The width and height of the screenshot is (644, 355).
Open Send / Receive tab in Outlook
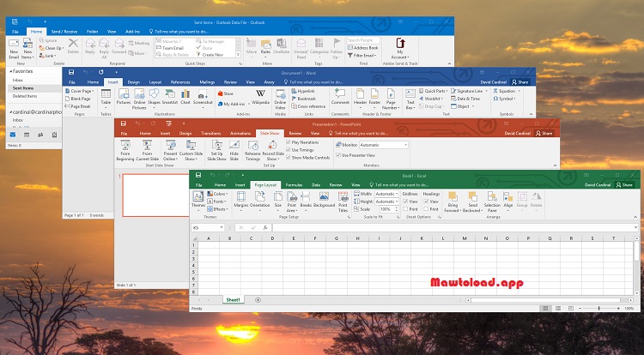point(64,32)
